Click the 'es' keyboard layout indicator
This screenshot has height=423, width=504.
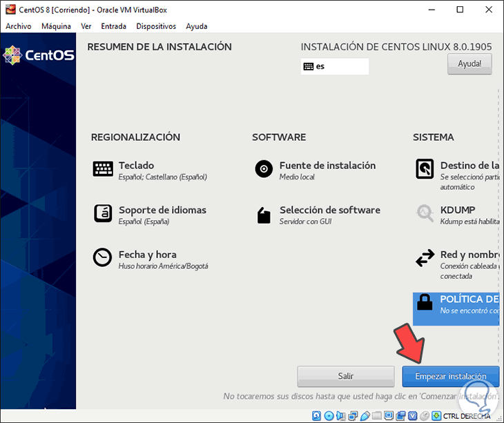(335, 66)
